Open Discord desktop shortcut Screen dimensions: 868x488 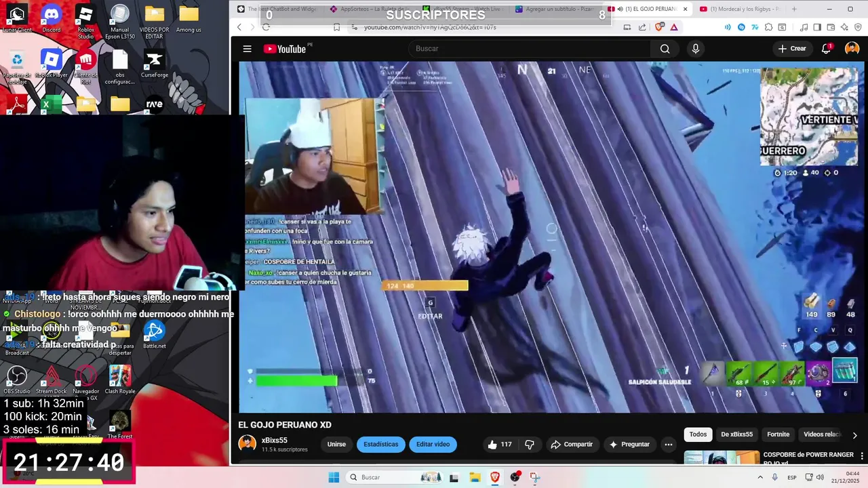point(51,19)
